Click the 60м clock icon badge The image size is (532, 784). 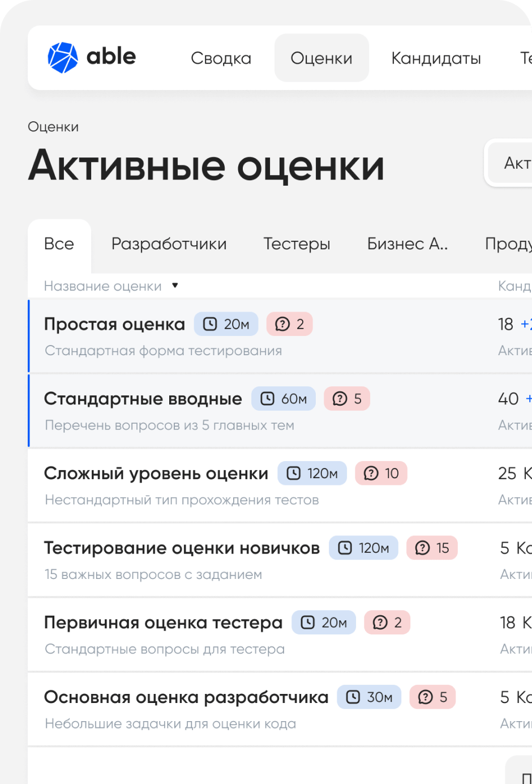pos(267,399)
